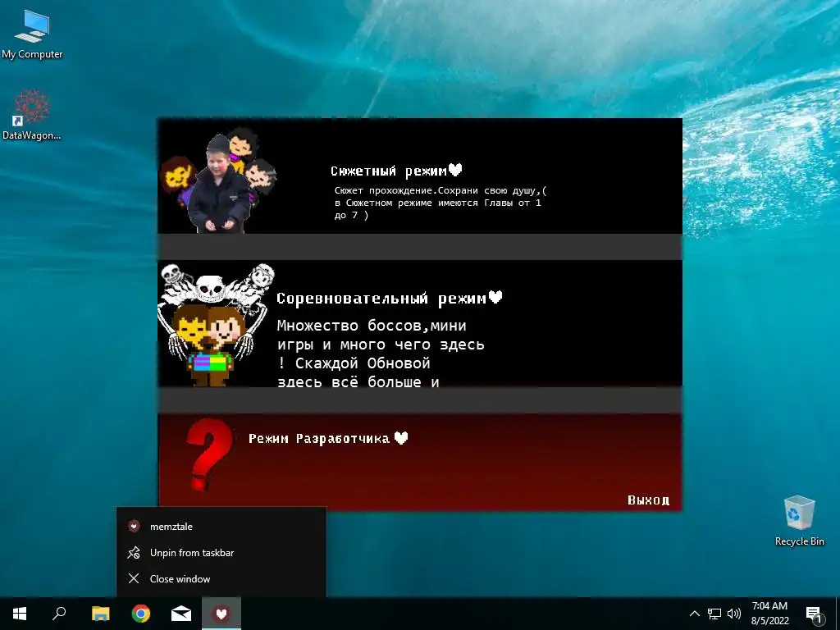The height and width of the screenshot is (630, 840).
Task: Open My Computer desktop icon
Action: [32, 34]
